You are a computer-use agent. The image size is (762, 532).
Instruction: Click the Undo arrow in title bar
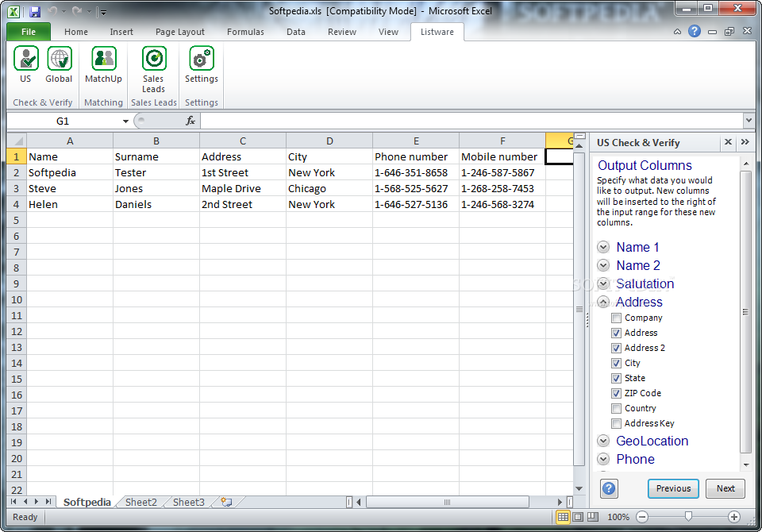coord(53,11)
